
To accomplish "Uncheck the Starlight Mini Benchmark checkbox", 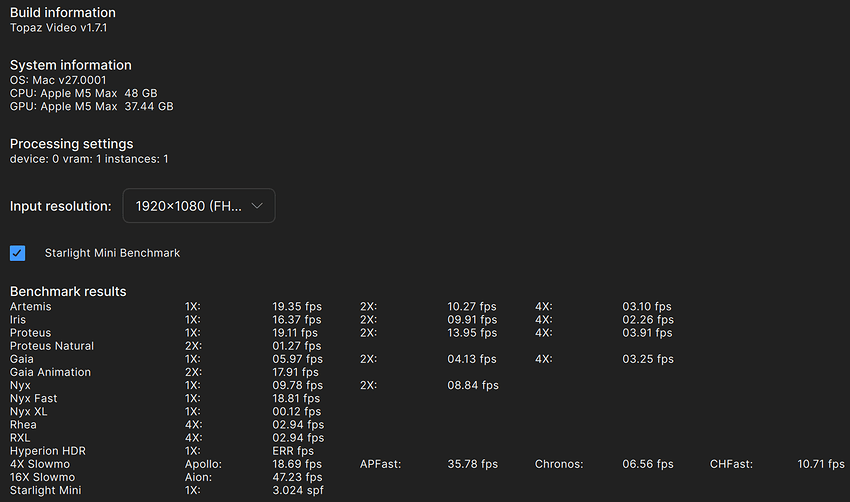I will (x=17, y=253).
